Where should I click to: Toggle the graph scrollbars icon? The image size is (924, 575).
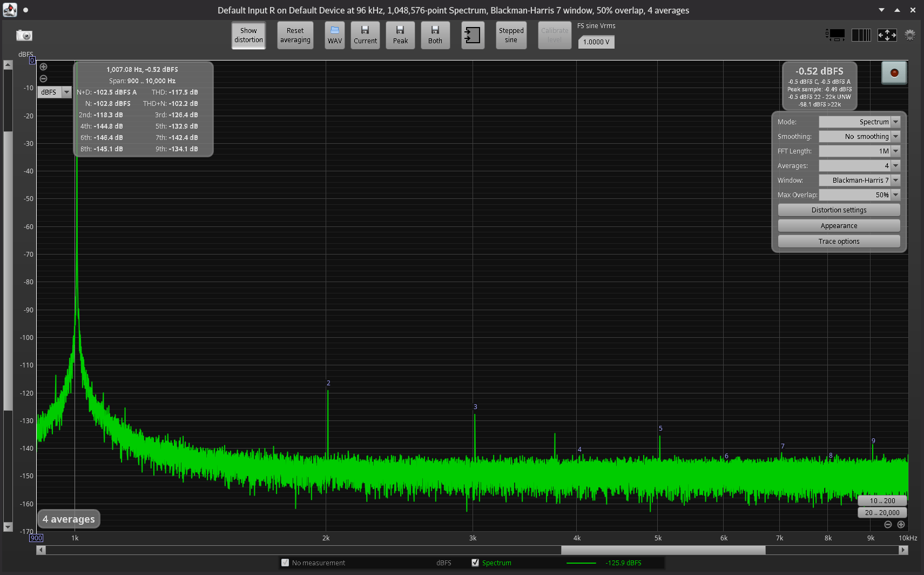point(835,35)
